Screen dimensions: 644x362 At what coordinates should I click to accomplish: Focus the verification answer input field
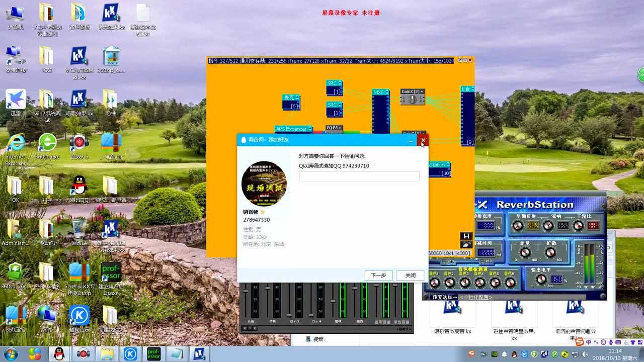[359, 176]
